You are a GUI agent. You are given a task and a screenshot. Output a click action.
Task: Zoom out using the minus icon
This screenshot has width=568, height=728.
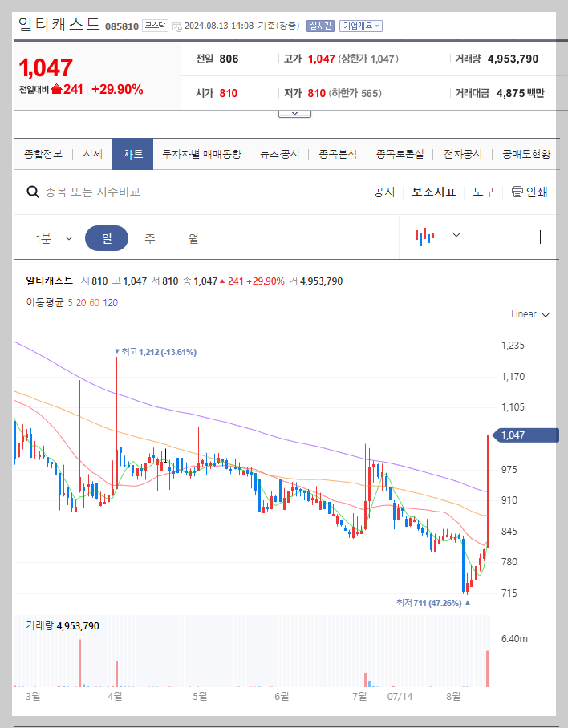[x=501, y=237]
